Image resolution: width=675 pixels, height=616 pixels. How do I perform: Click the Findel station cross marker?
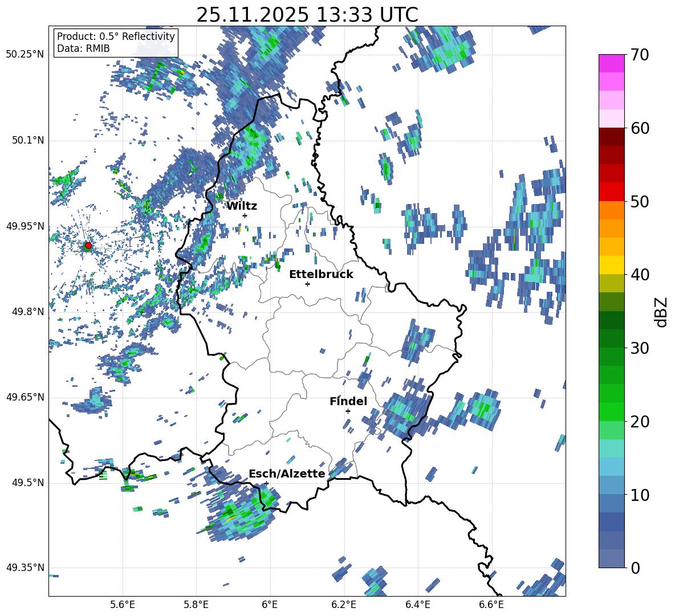[348, 411]
